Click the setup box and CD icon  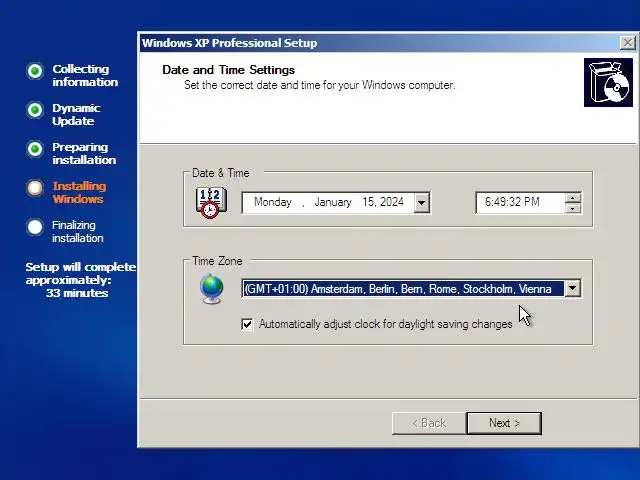608,82
